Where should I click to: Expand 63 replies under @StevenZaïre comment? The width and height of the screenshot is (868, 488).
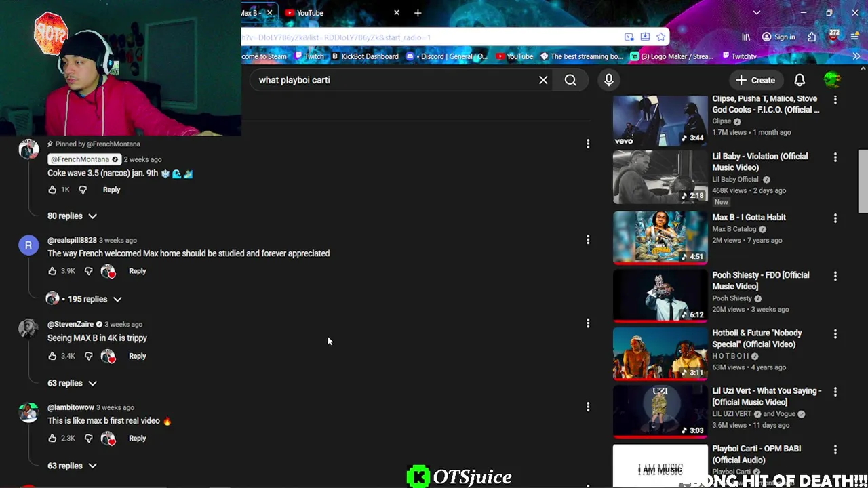pos(72,383)
